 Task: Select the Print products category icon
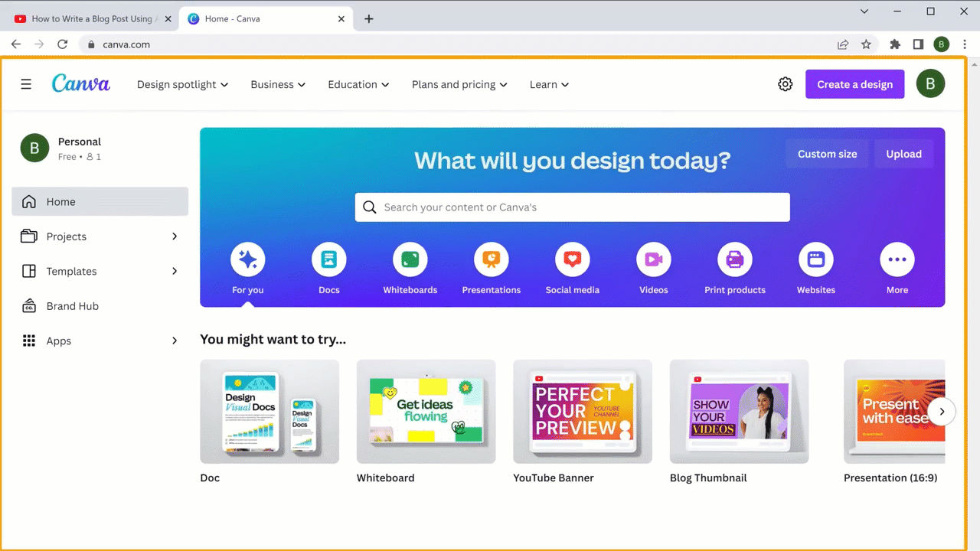tap(735, 260)
